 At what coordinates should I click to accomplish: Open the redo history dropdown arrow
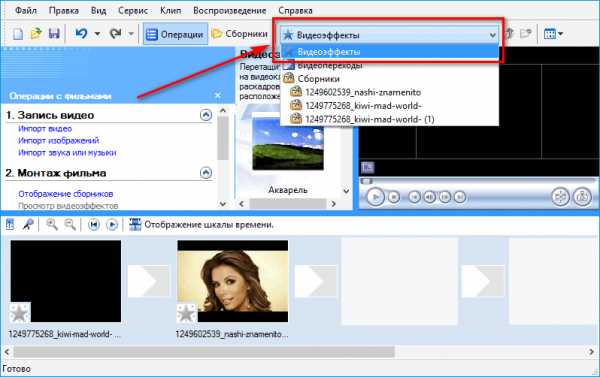tap(131, 34)
